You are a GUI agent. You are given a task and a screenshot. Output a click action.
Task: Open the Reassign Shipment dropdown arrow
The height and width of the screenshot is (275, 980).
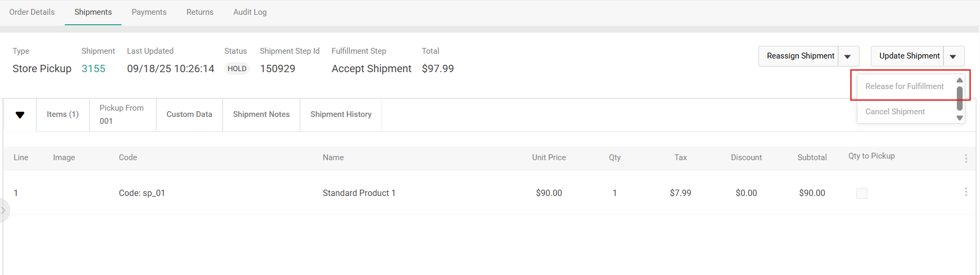click(847, 56)
